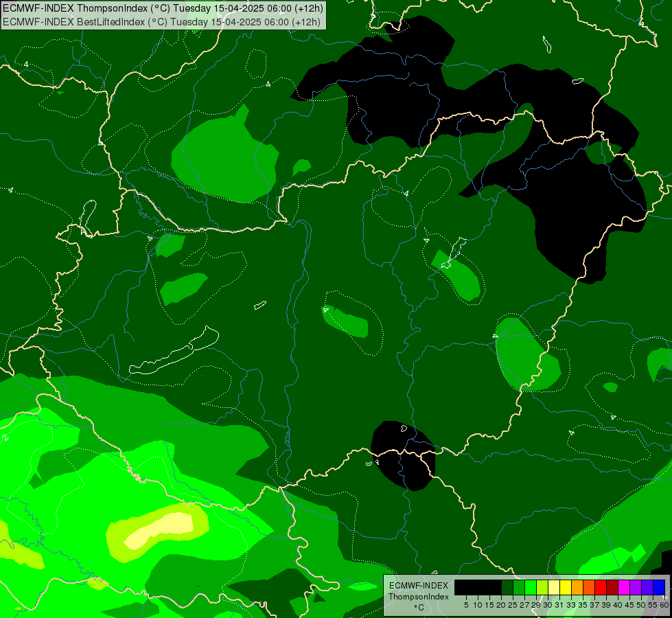Click the °C unit label in legend
This screenshot has width=672, height=618.
[x=419, y=607]
